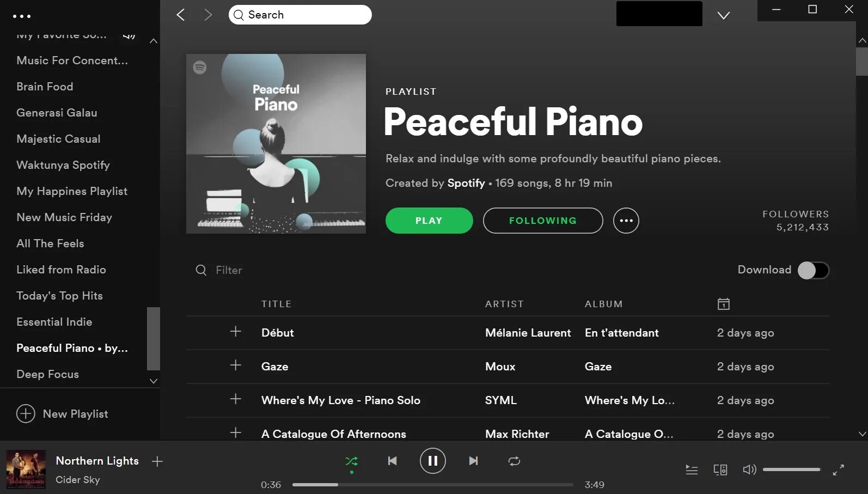The width and height of the screenshot is (868, 494).
Task: Select Today's Top Hits playlist
Action: [59, 296]
